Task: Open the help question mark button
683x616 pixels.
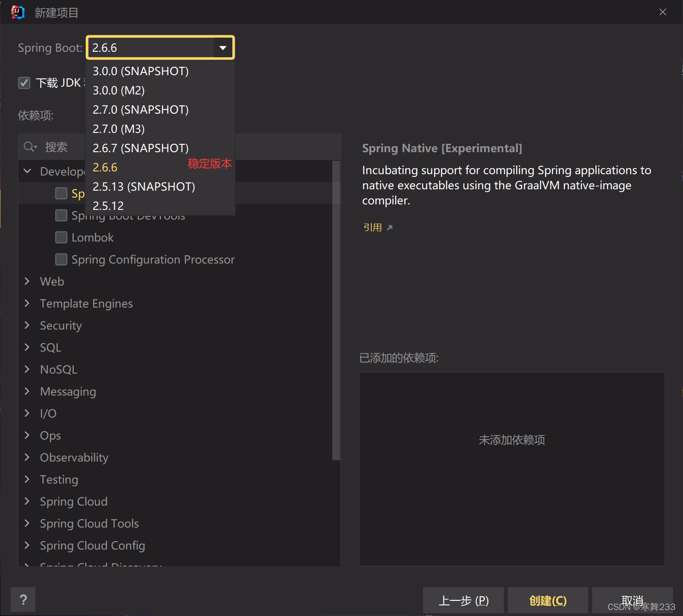Action: [23, 599]
